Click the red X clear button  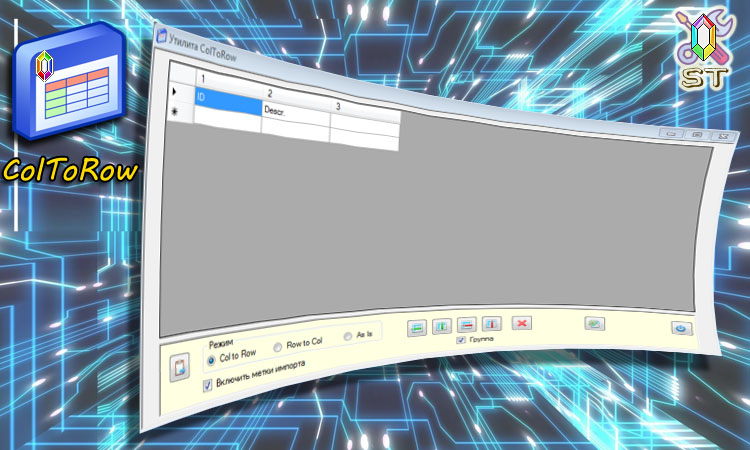pyautogui.click(x=521, y=323)
